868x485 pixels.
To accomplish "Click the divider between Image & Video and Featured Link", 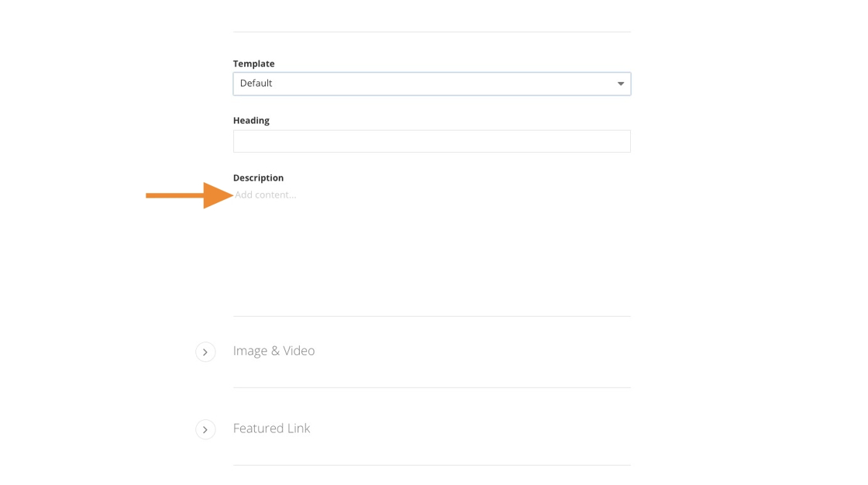I will [x=431, y=387].
